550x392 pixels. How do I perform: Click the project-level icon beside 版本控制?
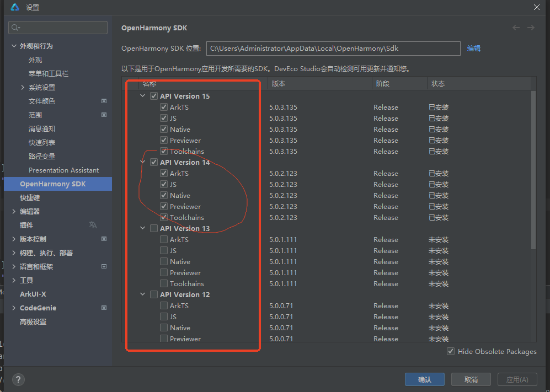[104, 239]
